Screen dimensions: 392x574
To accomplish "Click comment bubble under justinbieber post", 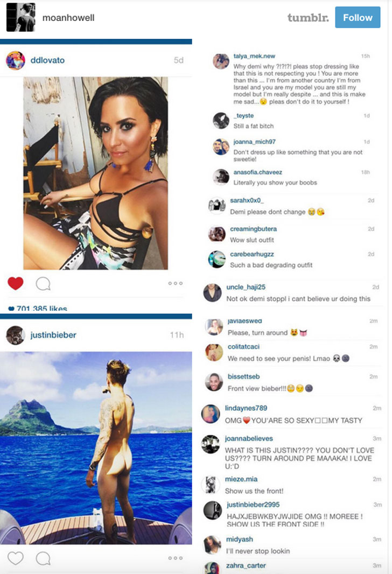I will click(x=43, y=558).
